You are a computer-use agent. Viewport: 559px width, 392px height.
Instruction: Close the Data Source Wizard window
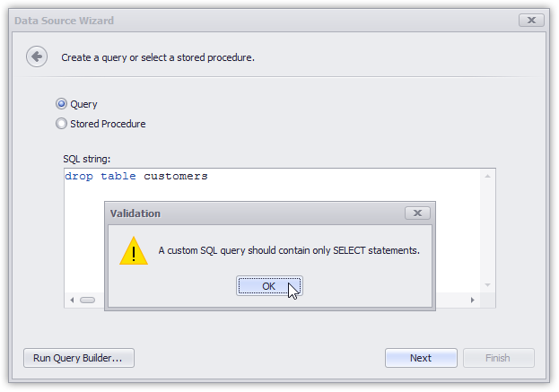coord(531,21)
